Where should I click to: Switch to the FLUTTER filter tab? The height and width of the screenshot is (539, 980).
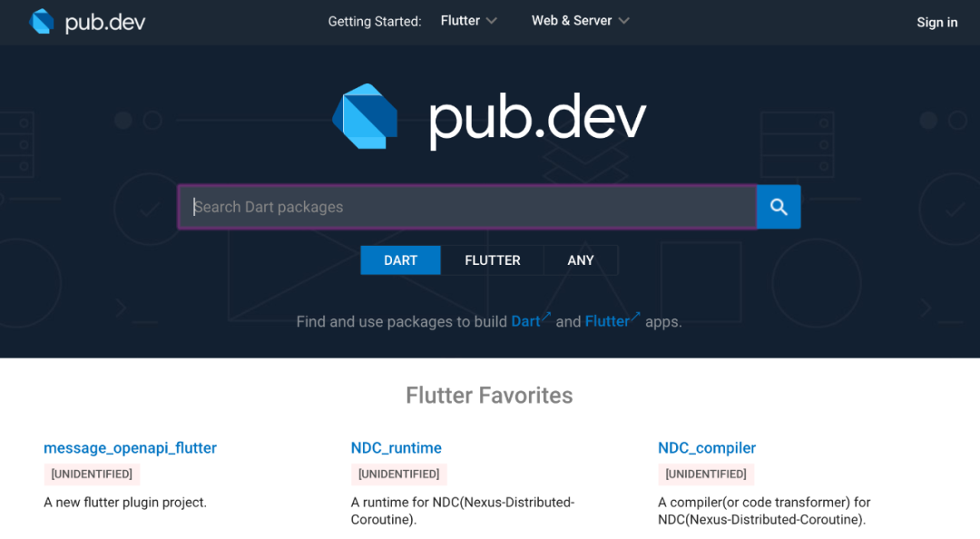pyautogui.click(x=493, y=260)
